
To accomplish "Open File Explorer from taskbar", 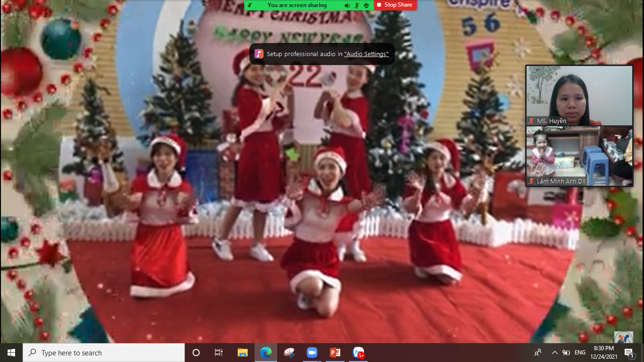I will [243, 353].
